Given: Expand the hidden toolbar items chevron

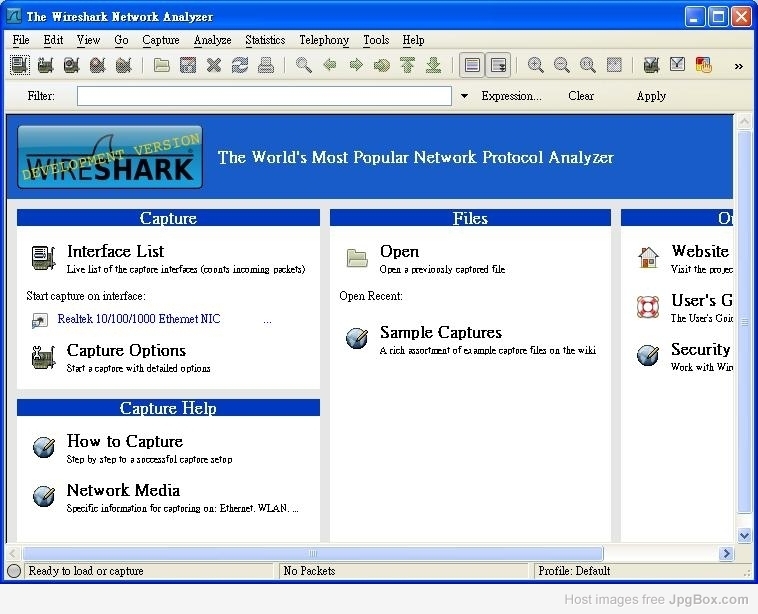Looking at the screenshot, I should (739, 66).
